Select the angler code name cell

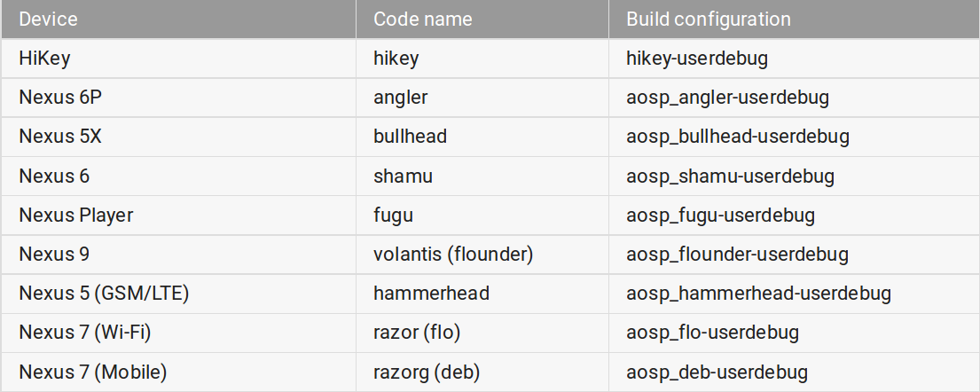pyautogui.click(x=401, y=98)
